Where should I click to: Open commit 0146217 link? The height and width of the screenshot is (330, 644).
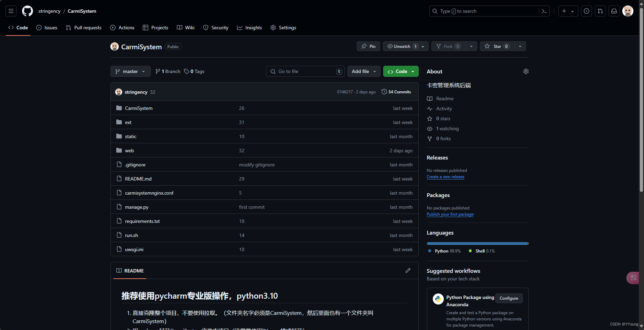[345, 92]
